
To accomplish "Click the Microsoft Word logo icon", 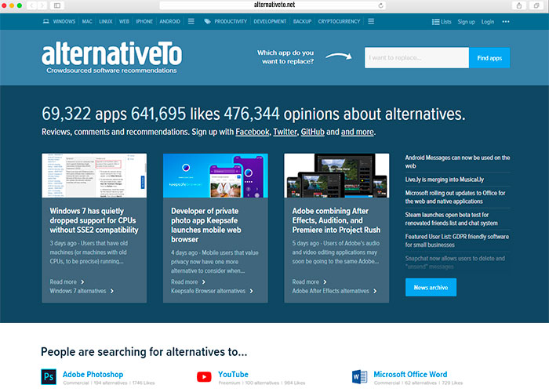I will pos(359,377).
